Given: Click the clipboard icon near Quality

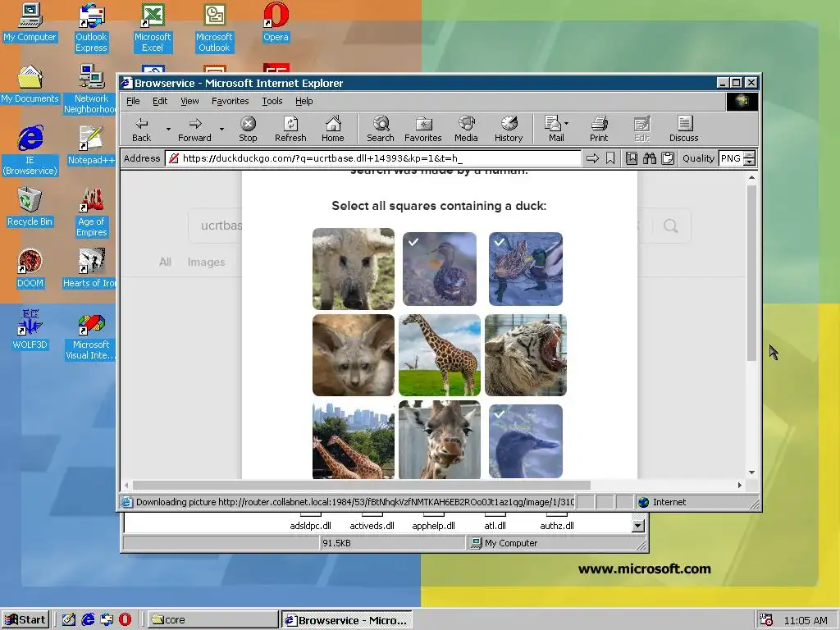Looking at the screenshot, I should pos(668,158).
